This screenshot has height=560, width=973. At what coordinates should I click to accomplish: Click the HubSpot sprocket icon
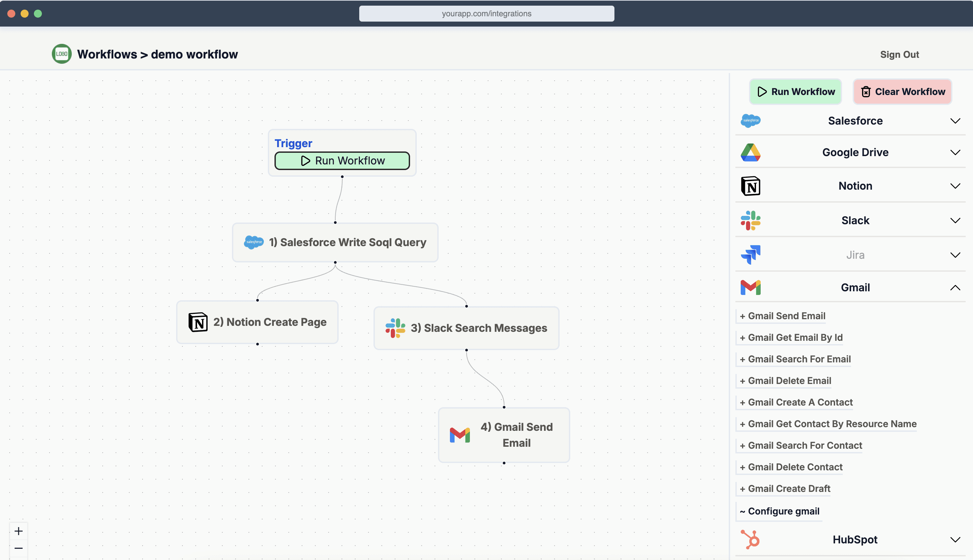click(750, 539)
